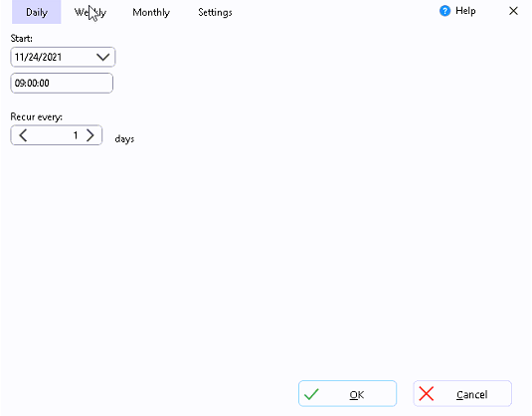The height and width of the screenshot is (416, 532).
Task: Decrease the recur days with left arrow
Action: coord(23,135)
